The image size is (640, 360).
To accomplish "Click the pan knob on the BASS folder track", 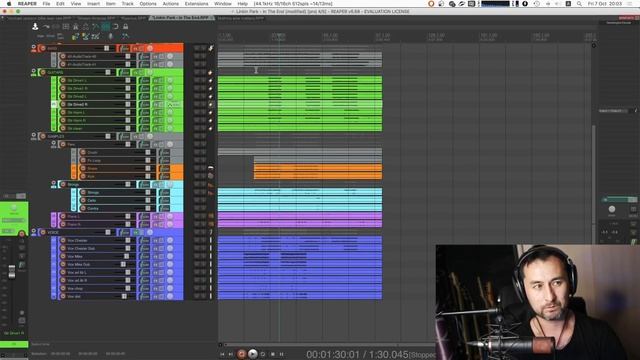I will (150, 48).
